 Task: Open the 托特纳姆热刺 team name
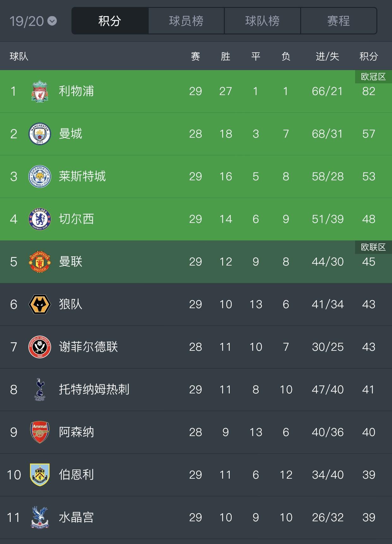coord(94,390)
